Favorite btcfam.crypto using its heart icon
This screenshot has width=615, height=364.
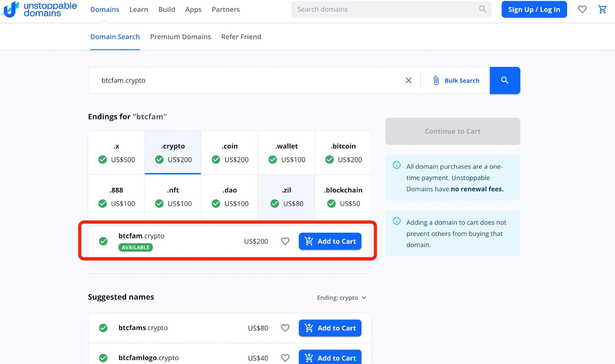coord(285,241)
